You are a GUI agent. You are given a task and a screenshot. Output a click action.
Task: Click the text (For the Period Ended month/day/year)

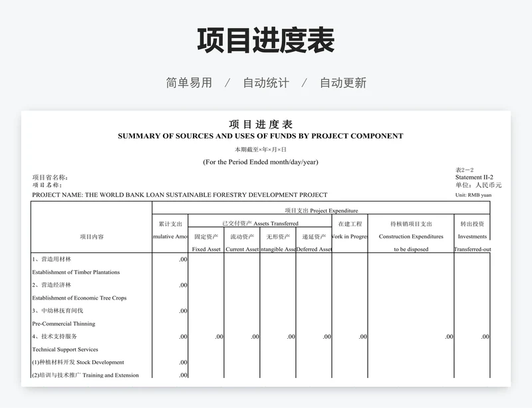[261, 162]
